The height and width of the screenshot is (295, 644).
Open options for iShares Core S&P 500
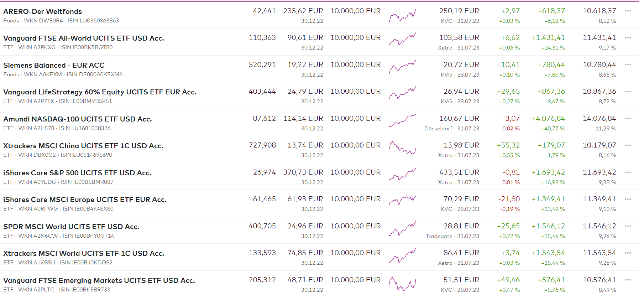click(x=628, y=172)
